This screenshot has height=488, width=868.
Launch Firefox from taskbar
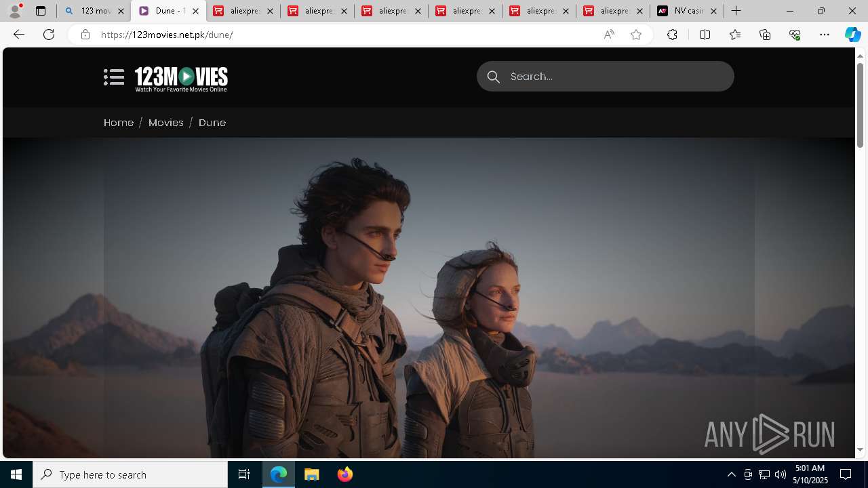tap(344, 474)
